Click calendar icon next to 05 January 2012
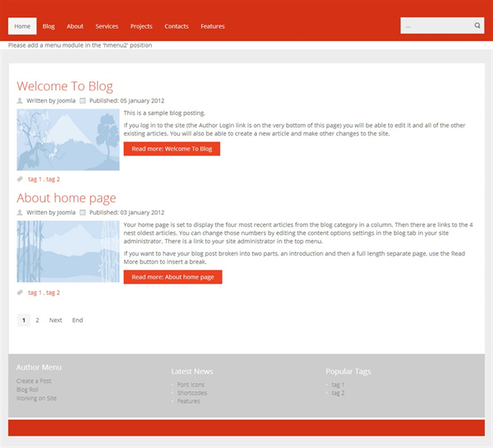 coord(82,100)
